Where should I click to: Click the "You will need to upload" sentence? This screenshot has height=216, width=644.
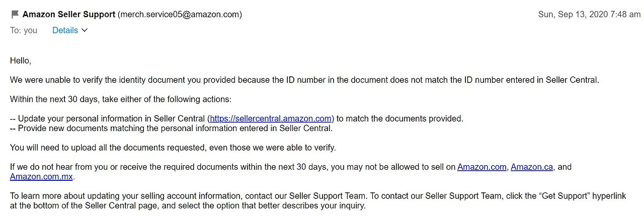173,148
